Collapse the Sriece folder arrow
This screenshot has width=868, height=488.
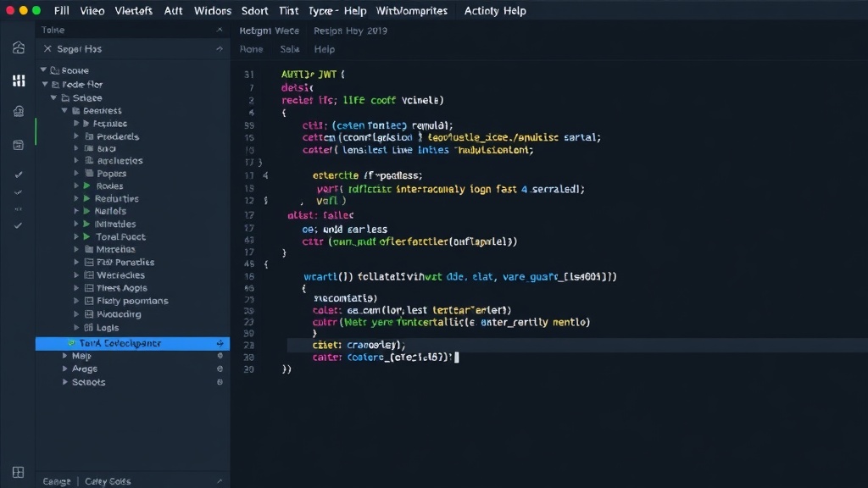click(x=53, y=98)
